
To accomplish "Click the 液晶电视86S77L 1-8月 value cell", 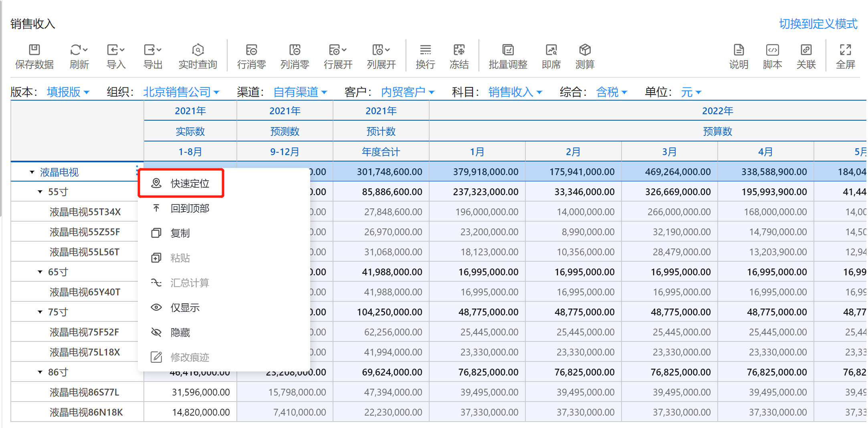I will [x=191, y=392].
